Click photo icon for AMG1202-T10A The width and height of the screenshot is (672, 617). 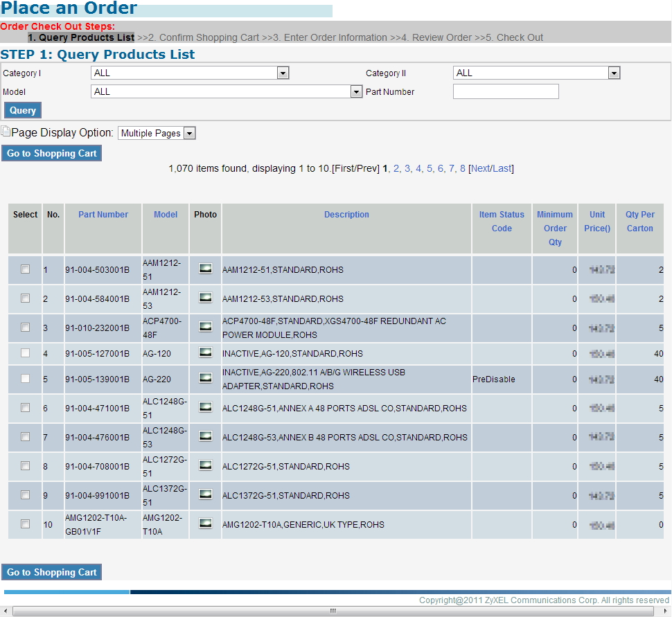[205, 524]
